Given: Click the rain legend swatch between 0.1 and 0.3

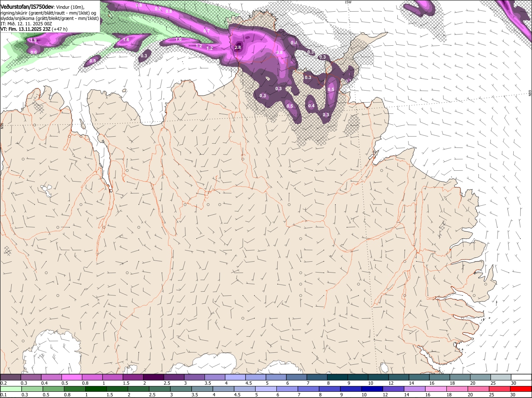Looking at the screenshot, I should [x=10, y=388].
